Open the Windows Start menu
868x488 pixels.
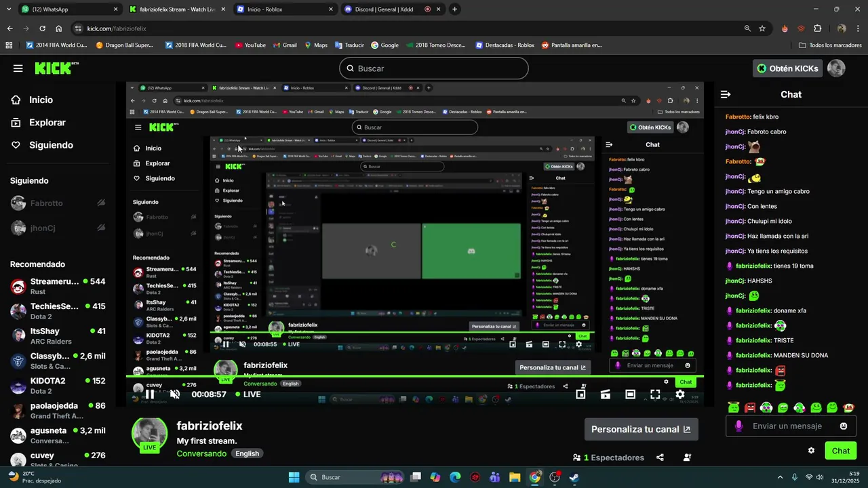[x=294, y=477]
